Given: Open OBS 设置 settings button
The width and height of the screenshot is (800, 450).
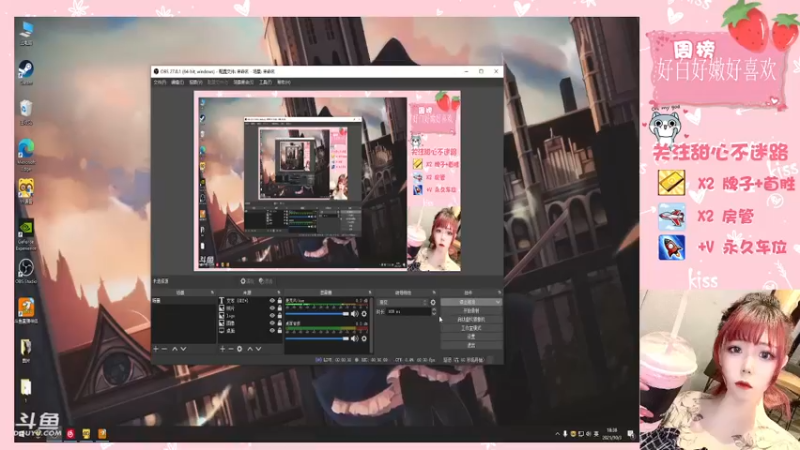Looking at the screenshot, I should pos(471,337).
